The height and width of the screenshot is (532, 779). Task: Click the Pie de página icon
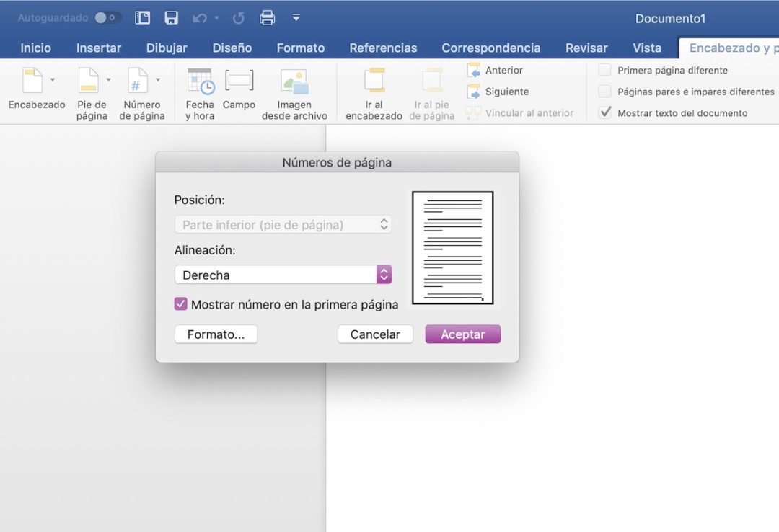89,81
